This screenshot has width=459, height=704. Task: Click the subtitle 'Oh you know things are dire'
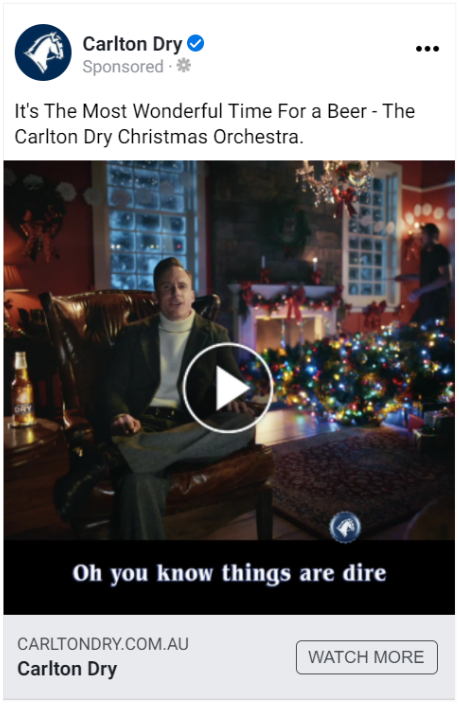[x=230, y=574]
